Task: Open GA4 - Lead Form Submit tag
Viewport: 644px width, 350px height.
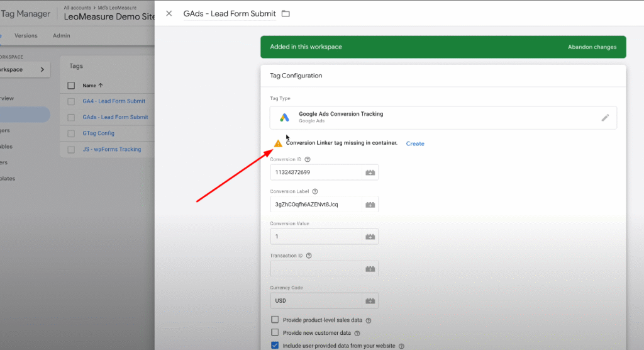Action: [x=114, y=101]
